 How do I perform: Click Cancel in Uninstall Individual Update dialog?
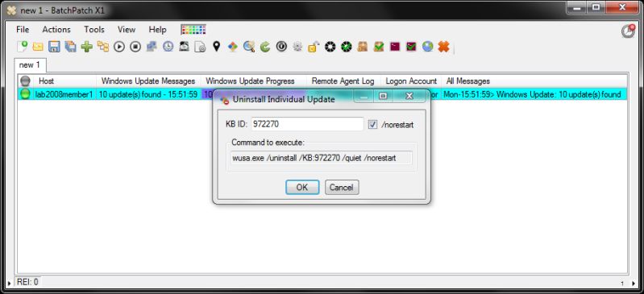pos(342,187)
